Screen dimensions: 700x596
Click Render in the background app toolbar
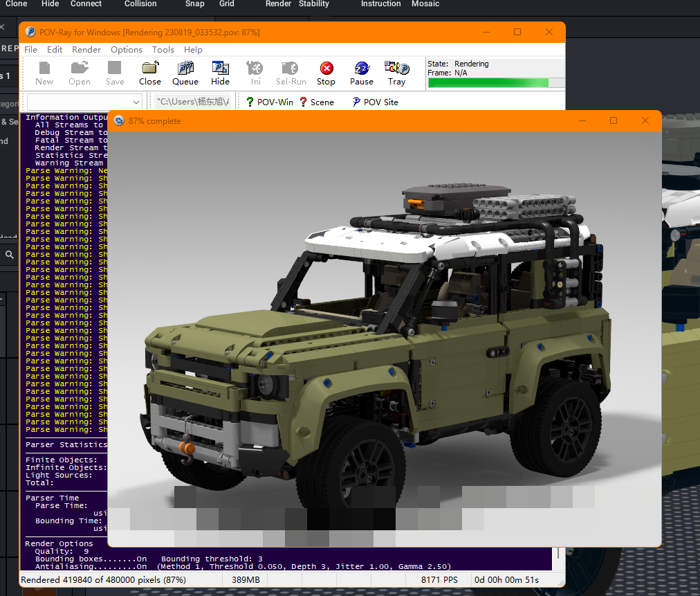(x=278, y=4)
